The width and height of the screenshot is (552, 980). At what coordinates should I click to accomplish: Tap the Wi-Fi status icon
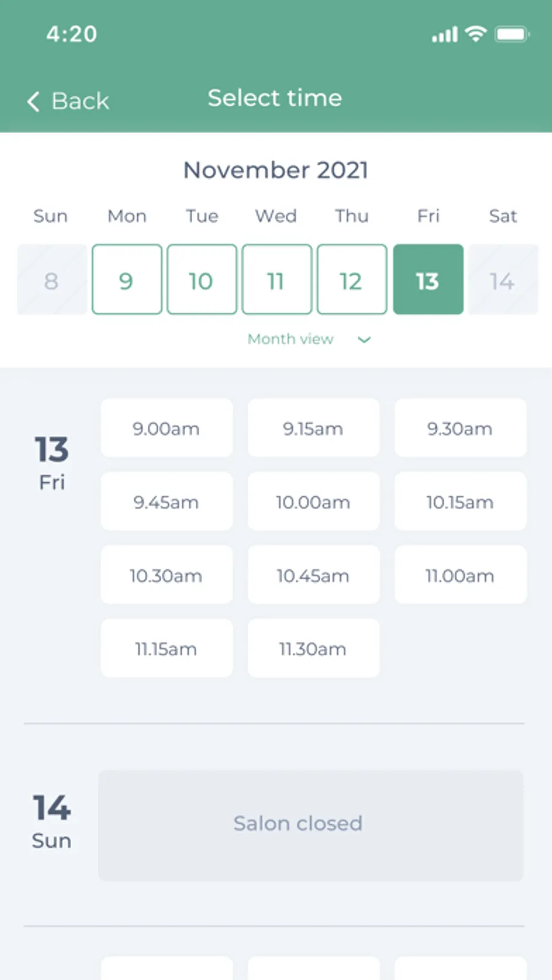[x=475, y=34]
